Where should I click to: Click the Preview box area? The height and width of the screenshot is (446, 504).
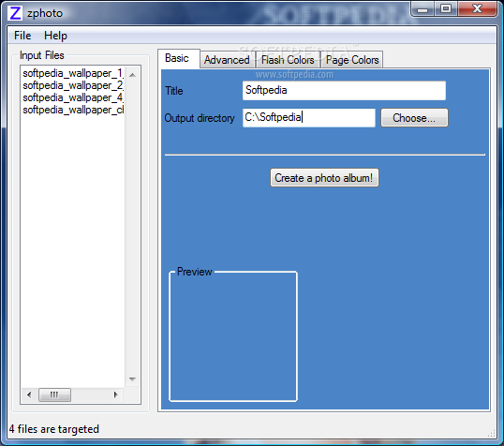(x=233, y=336)
